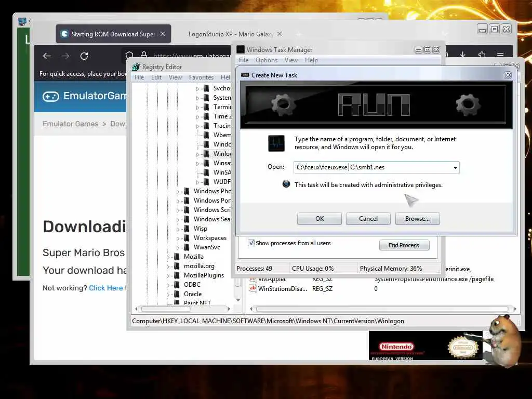Open Task Manager File menu

pos(244,60)
